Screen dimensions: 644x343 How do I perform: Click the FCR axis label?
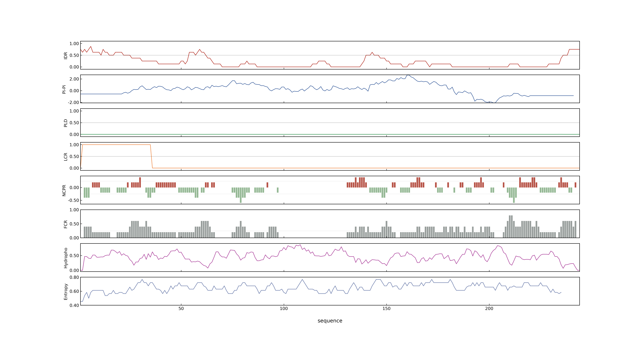click(x=66, y=224)
